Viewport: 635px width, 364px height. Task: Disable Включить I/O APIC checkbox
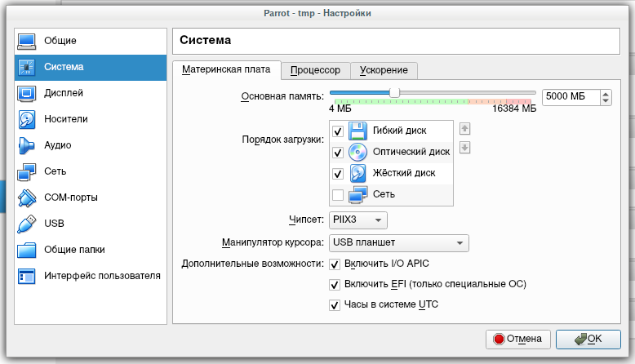click(334, 264)
